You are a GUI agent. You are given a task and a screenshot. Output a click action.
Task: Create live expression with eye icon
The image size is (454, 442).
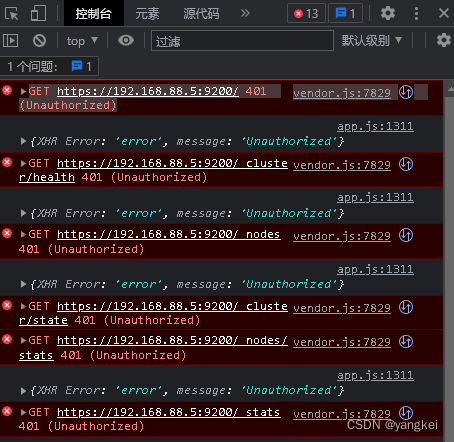pyautogui.click(x=126, y=41)
